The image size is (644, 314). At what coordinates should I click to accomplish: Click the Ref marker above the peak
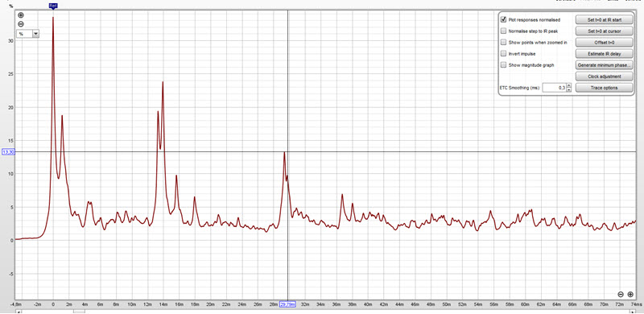pyautogui.click(x=53, y=6)
